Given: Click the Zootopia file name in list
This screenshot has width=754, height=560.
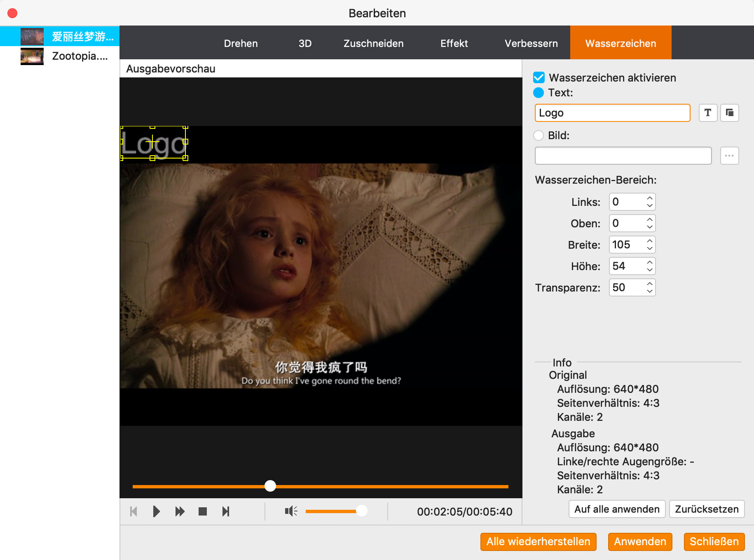Looking at the screenshot, I should 80,56.
